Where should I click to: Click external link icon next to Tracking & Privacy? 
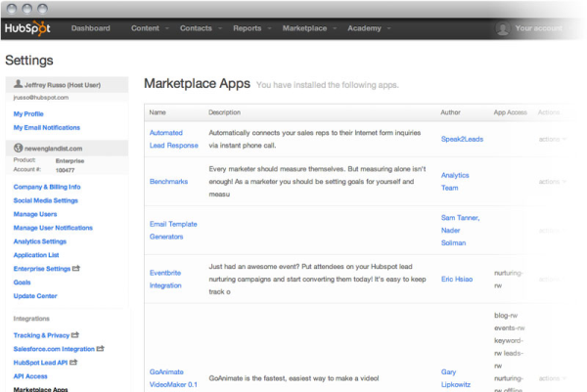[75, 335]
